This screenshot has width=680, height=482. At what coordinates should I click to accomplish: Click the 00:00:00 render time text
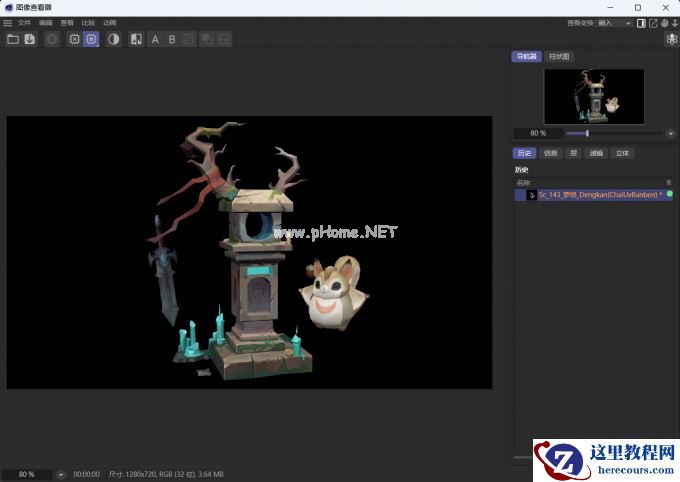pos(86,474)
